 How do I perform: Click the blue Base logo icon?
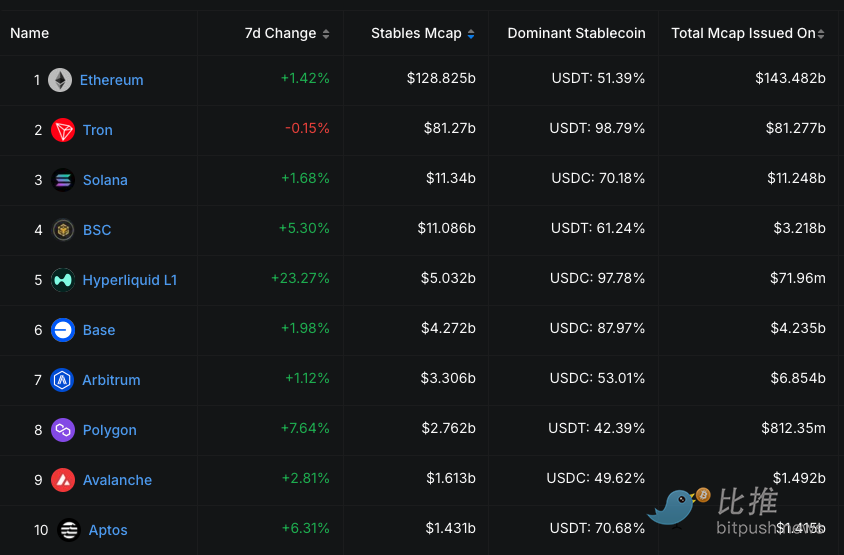pos(63,330)
